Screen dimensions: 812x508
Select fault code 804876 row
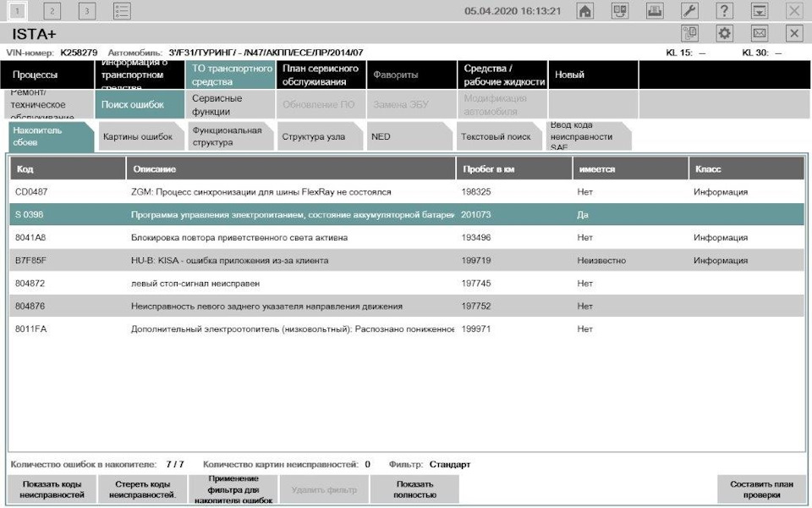pyautogui.click(x=407, y=306)
